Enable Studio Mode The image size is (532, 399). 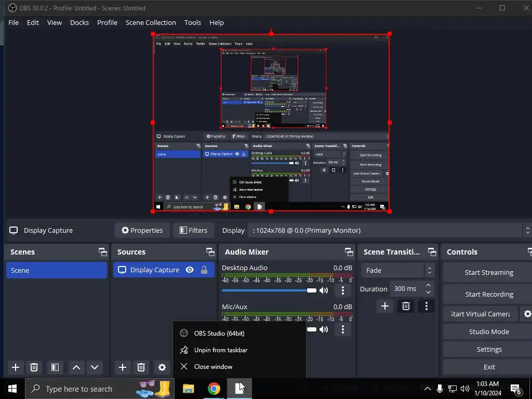point(488,331)
